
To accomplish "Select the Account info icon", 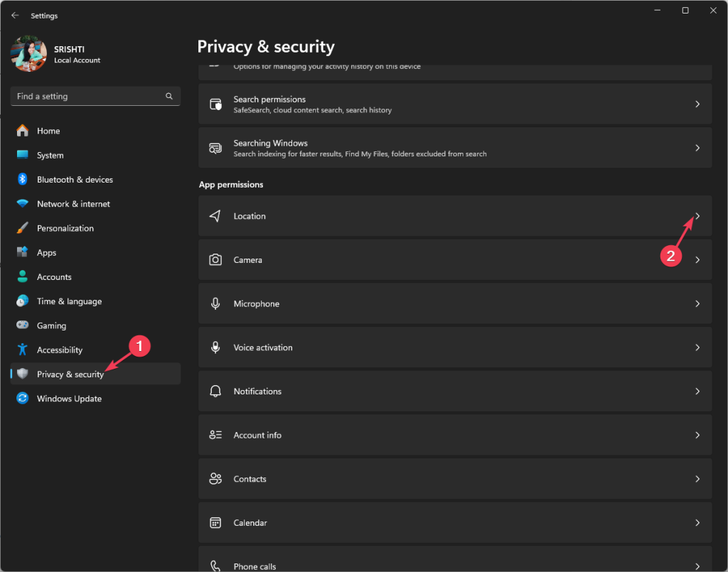I will coord(215,435).
